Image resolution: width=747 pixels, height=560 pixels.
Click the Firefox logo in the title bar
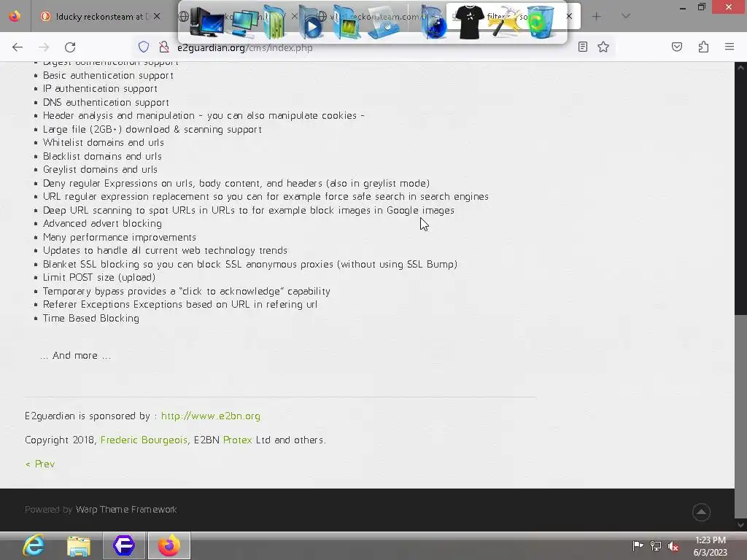[x=15, y=16]
